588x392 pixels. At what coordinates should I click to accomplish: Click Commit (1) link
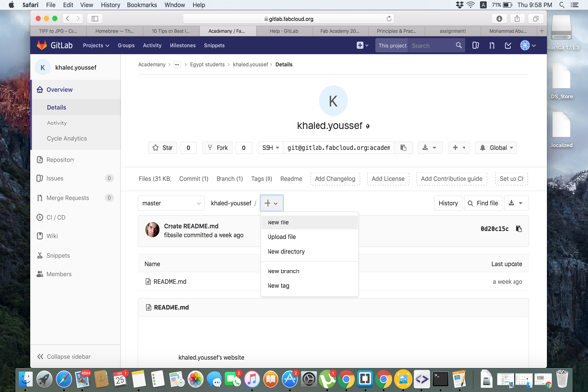[193, 179]
